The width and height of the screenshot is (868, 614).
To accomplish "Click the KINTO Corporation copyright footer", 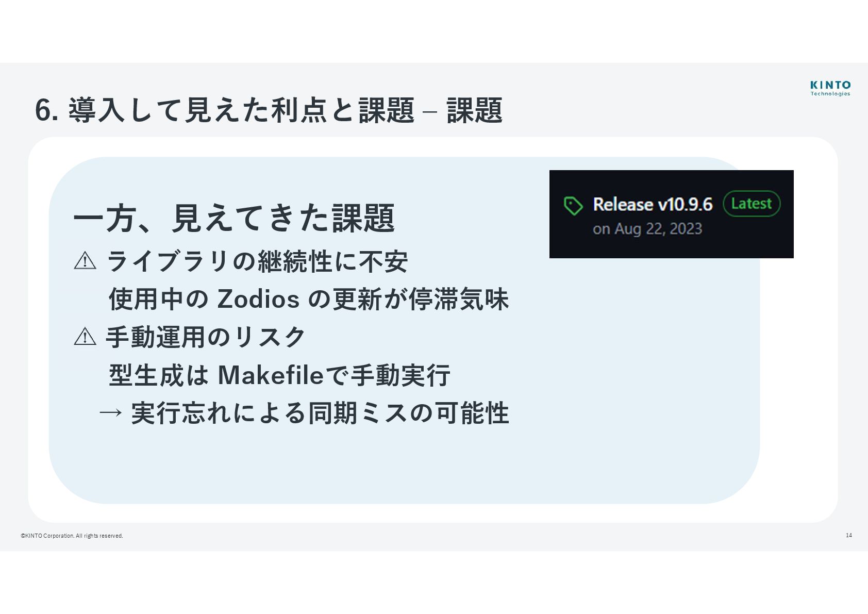I will tap(72, 536).
